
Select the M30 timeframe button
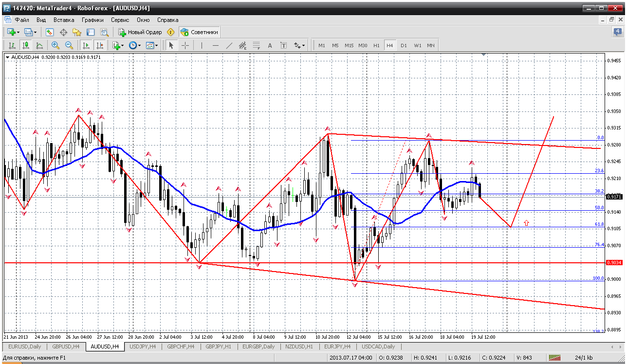pyautogui.click(x=363, y=45)
